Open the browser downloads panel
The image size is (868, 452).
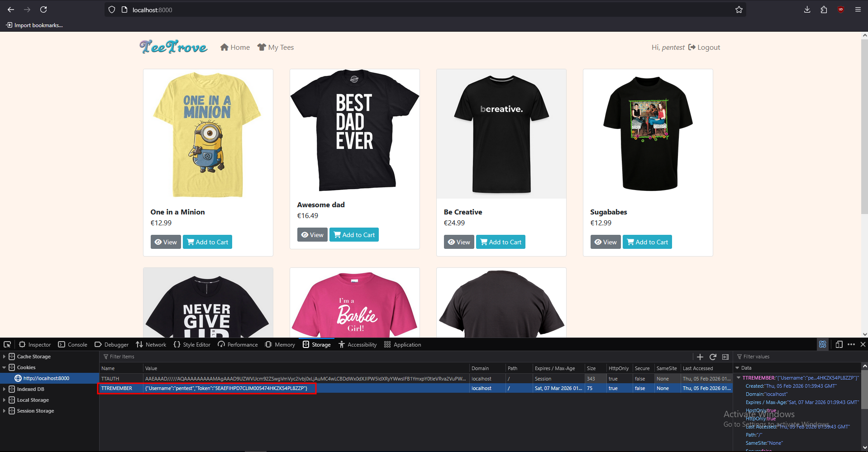pos(807,10)
